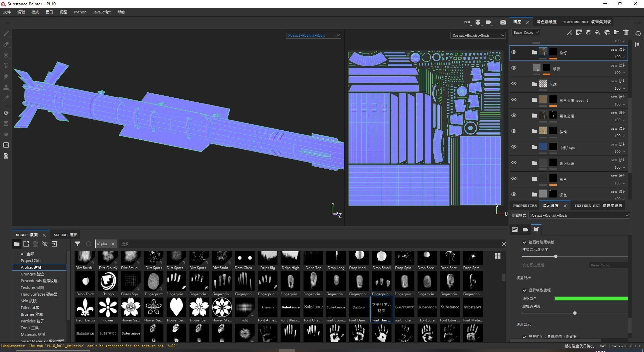
Task: Click the shelf filter funnel icon
Action: point(77,244)
